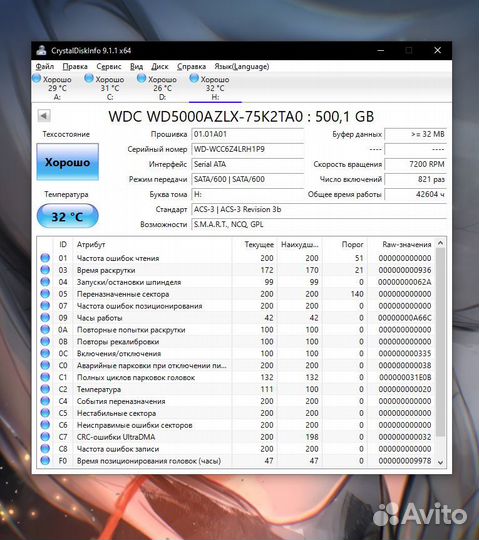Click status icon for attribute 05
Image resolution: width=479 pixels, height=540 pixels.
point(45,294)
